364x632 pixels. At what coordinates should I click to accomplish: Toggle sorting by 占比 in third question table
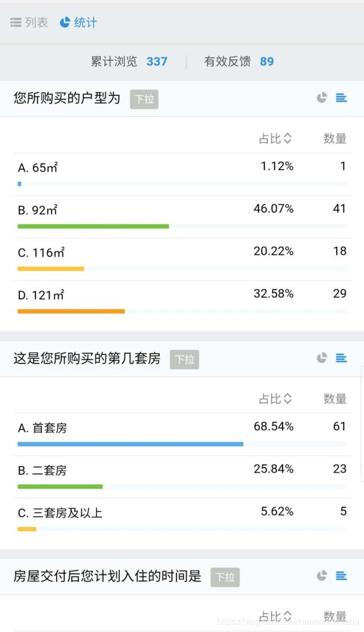[x=275, y=616]
